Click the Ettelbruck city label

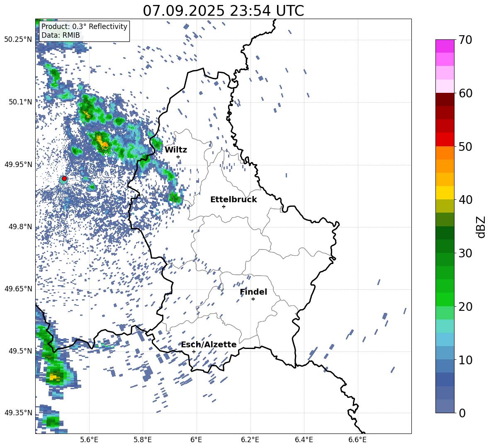(x=233, y=200)
